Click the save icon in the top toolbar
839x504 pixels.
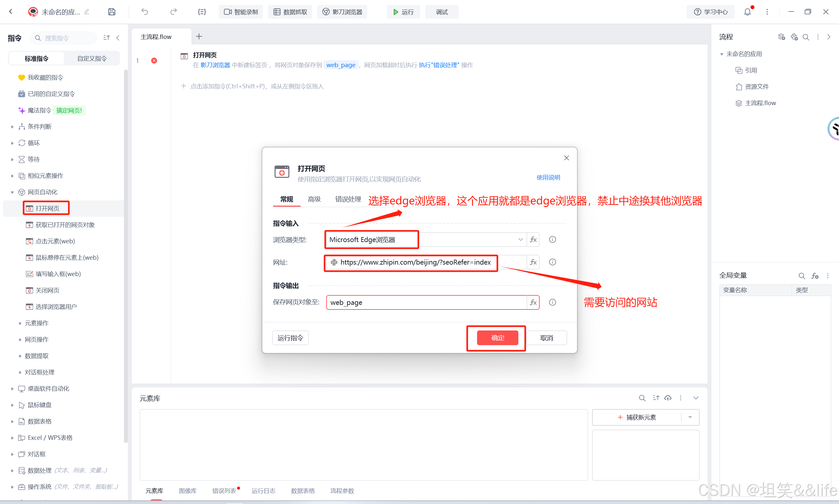(111, 12)
